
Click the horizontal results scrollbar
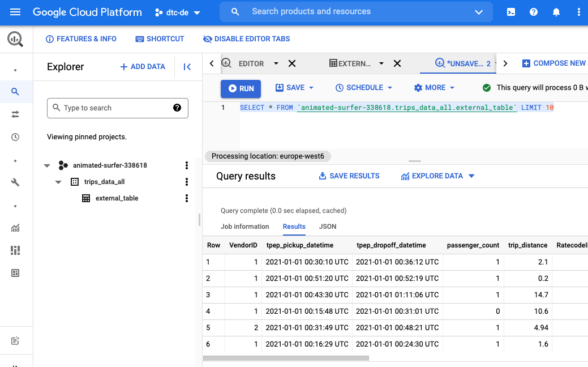286,359
